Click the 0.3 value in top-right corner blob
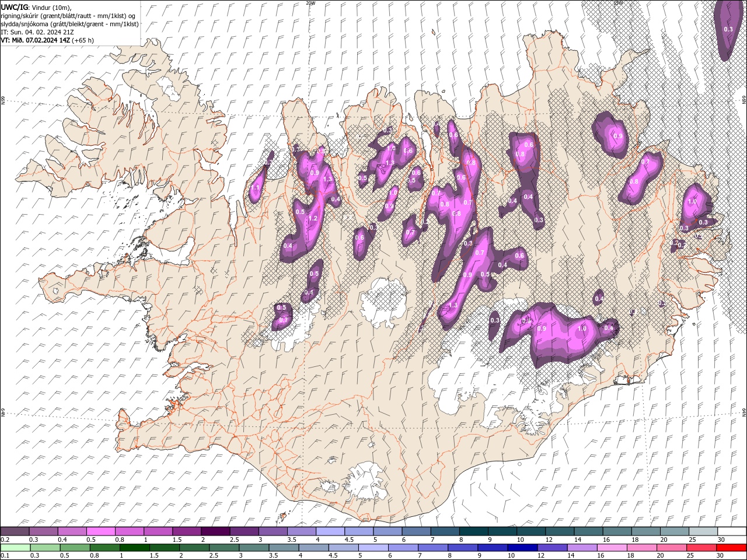This screenshot has width=747, height=560. tap(728, 29)
